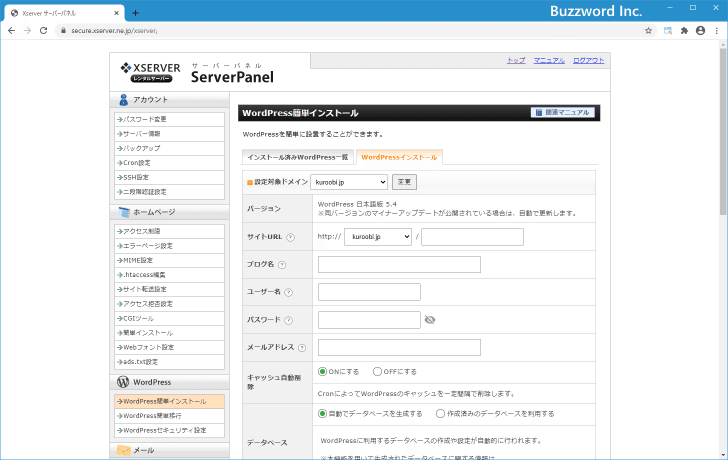Click the browser back arrow
Image resolution: width=728 pixels, height=460 pixels.
coord(12,31)
